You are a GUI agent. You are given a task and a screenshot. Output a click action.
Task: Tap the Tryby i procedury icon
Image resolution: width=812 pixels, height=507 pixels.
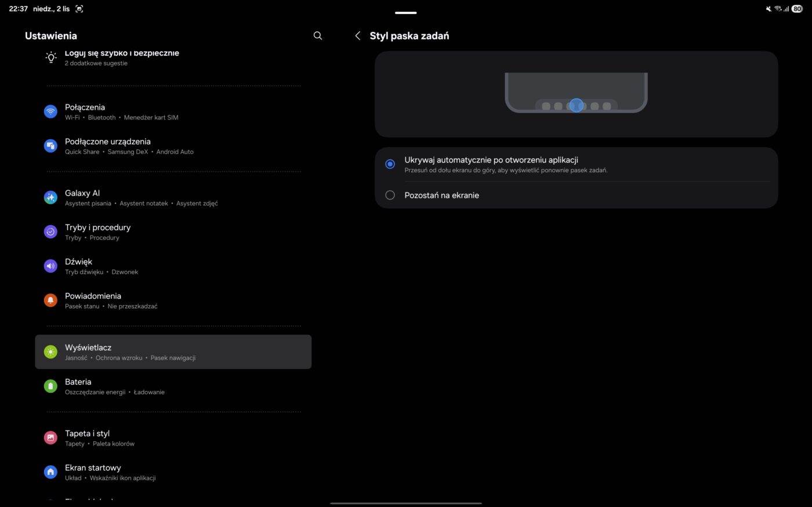click(51, 231)
